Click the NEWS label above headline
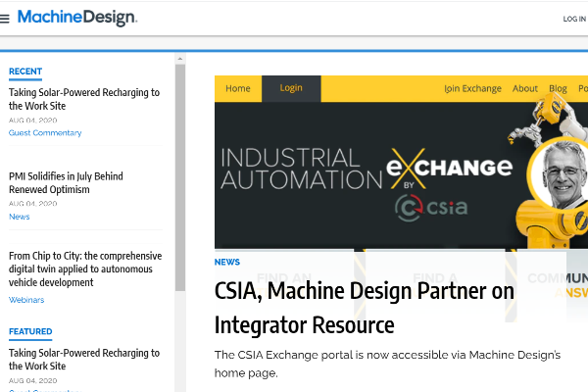This screenshot has height=392, width=588. pos(227,263)
